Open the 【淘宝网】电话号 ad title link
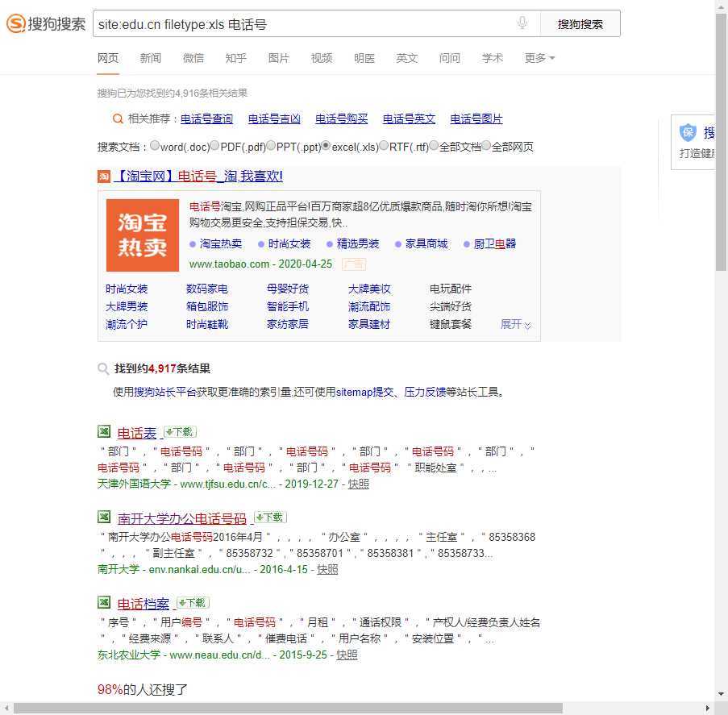The image size is (728, 715). [x=198, y=177]
